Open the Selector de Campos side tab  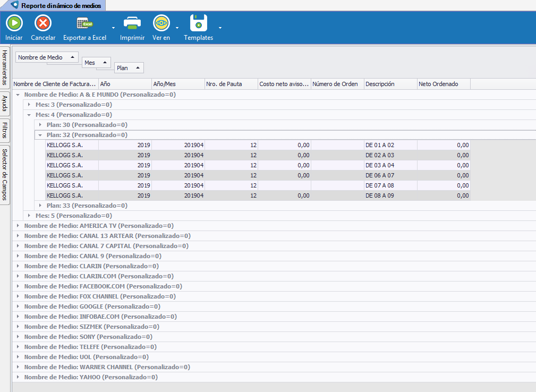coord(5,174)
